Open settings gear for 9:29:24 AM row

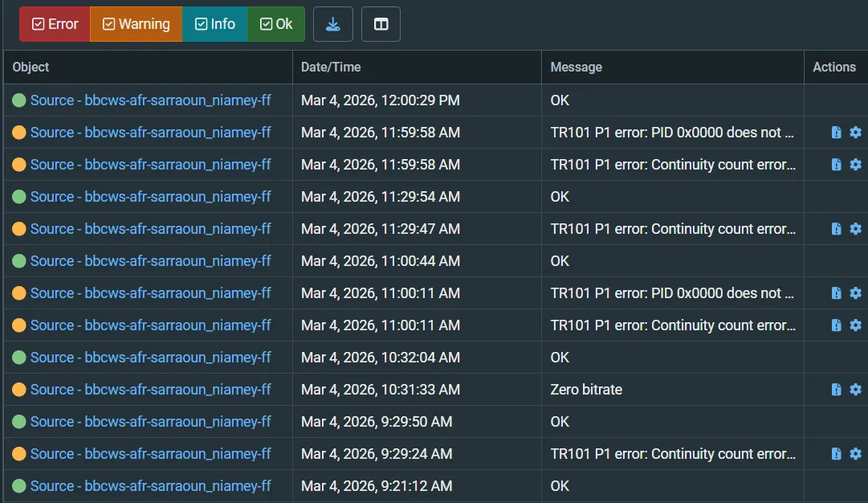coord(855,454)
